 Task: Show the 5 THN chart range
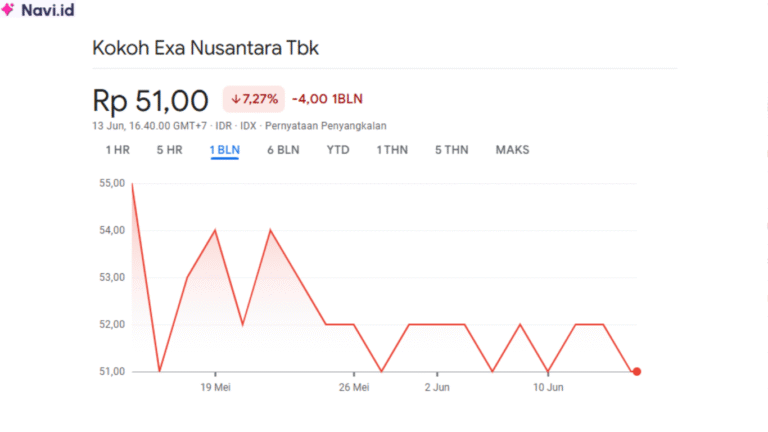(x=452, y=150)
